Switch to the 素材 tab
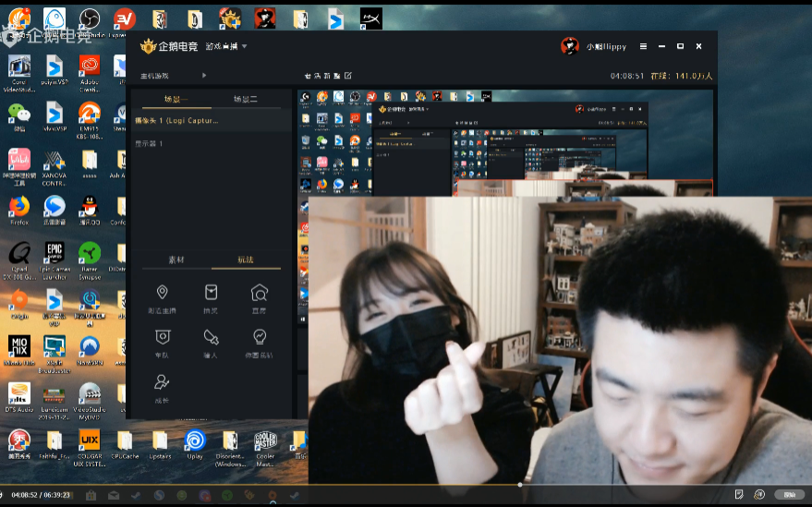 tap(176, 260)
